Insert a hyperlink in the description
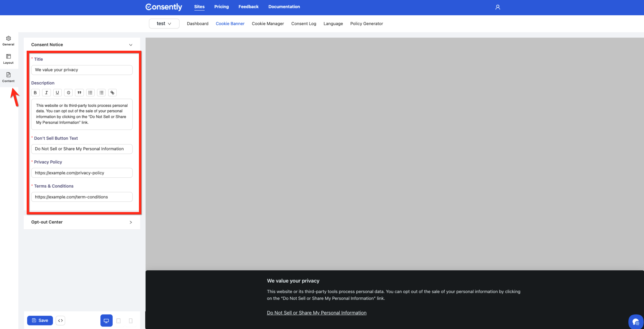The width and height of the screenshot is (644, 329). pyautogui.click(x=112, y=92)
